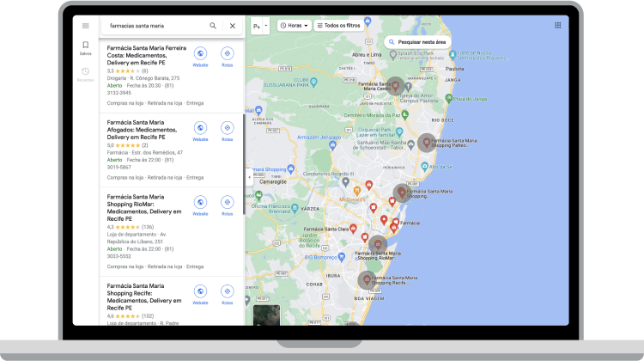
Task: Get Rotas for Farmácia Santa Maria Ferreira Costa
Action: [227, 58]
